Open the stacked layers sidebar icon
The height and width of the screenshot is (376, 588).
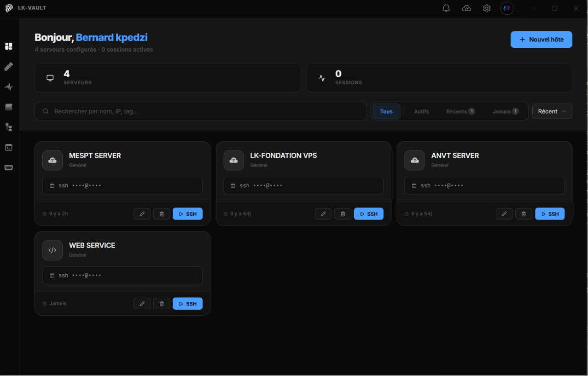[8, 107]
